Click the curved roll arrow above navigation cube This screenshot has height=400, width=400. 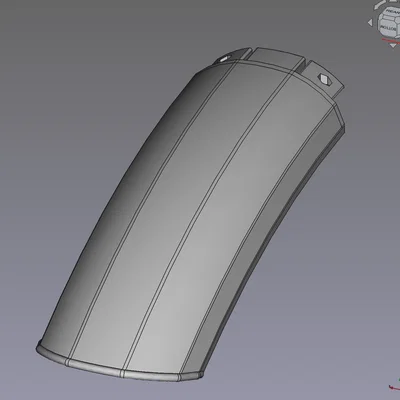tap(379, 5)
